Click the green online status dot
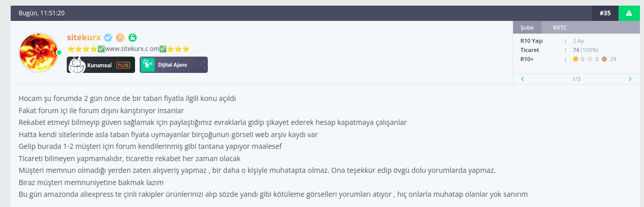The width and height of the screenshot is (644, 207). [x=59, y=53]
